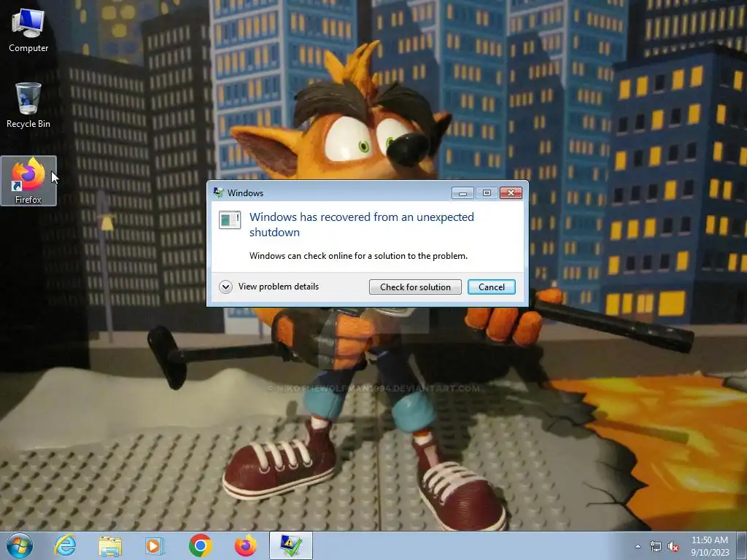Image resolution: width=747 pixels, height=560 pixels.
Task: Launch Firefox from the taskbar
Action: coord(245,545)
